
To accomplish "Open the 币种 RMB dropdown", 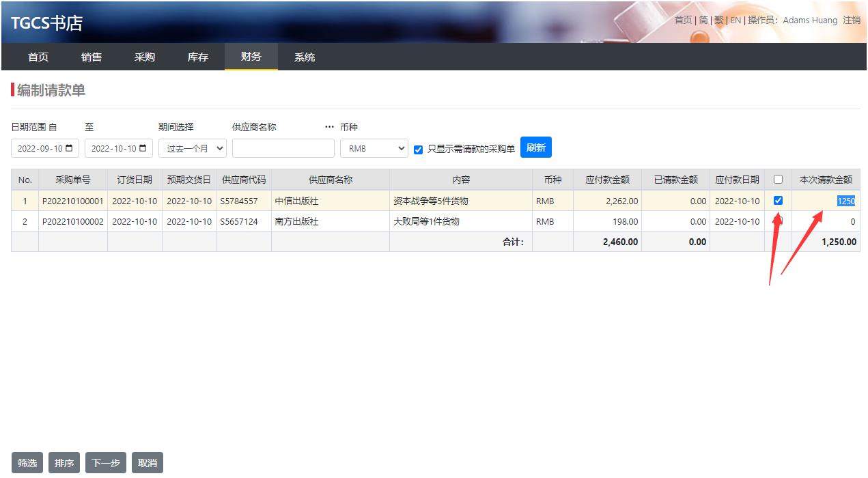I will 374,148.
